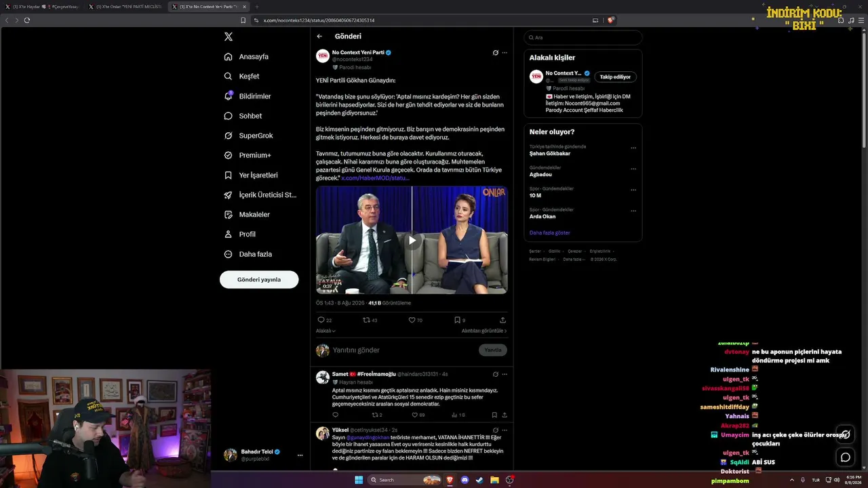
Task: Click the Gönderi yayınla button
Action: (x=259, y=279)
